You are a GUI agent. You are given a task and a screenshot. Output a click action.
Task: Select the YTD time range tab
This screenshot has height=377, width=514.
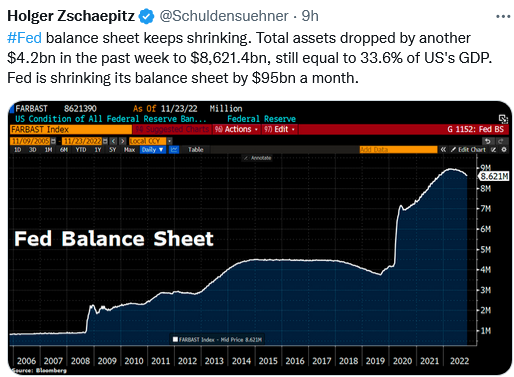click(x=80, y=150)
